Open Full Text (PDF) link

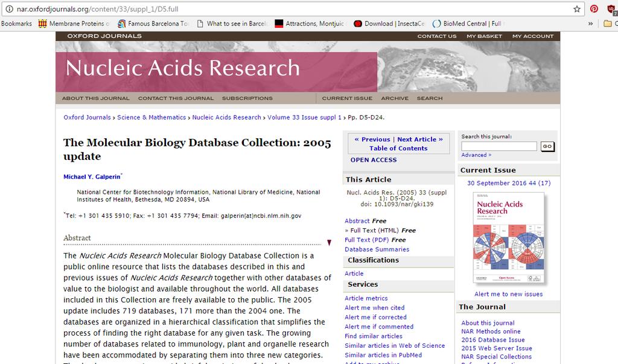tap(366, 240)
